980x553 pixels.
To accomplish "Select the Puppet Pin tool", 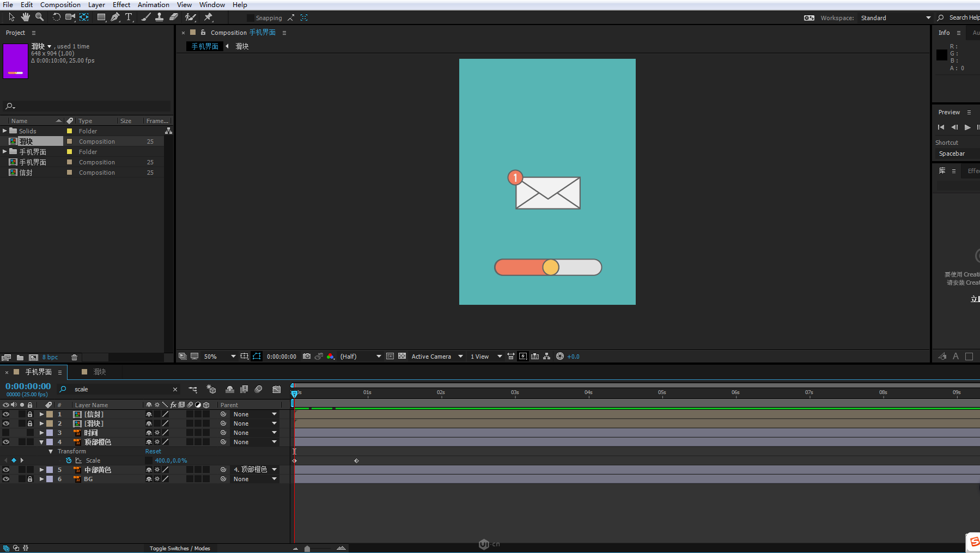I will pyautogui.click(x=208, y=17).
